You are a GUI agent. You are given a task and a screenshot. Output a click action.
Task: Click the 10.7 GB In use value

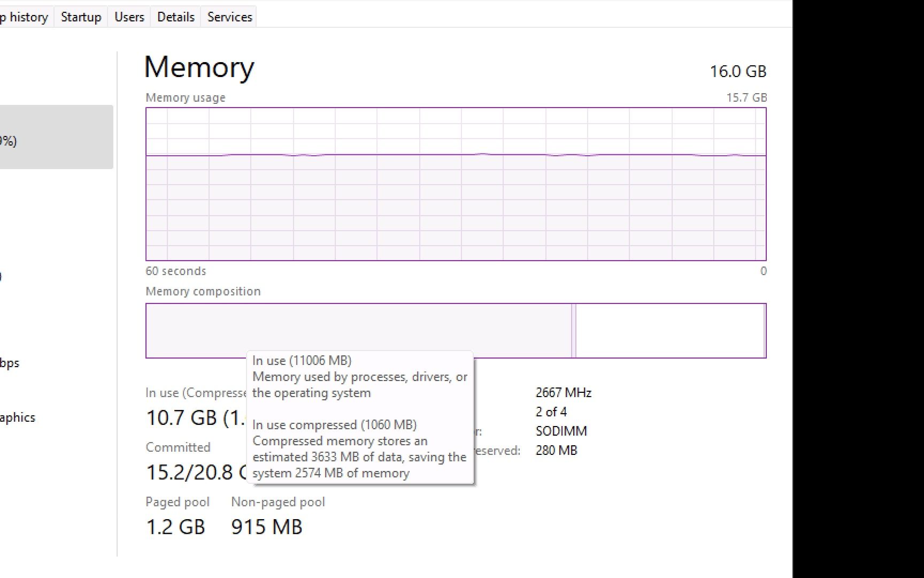[x=181, y=418]
